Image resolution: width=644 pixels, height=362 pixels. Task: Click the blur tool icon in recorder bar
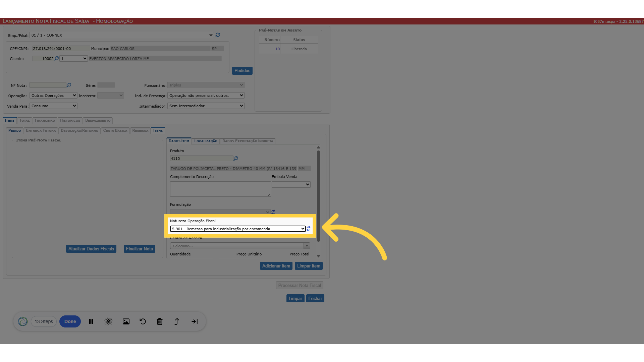point(108,321)
